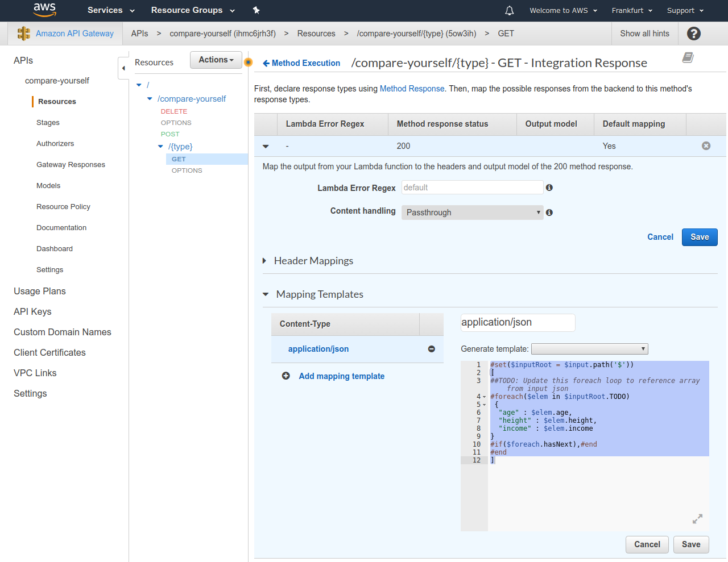The image size is (728, 562).
Task: Open the pin shortcuts icon in top bar
Action: 256,10
